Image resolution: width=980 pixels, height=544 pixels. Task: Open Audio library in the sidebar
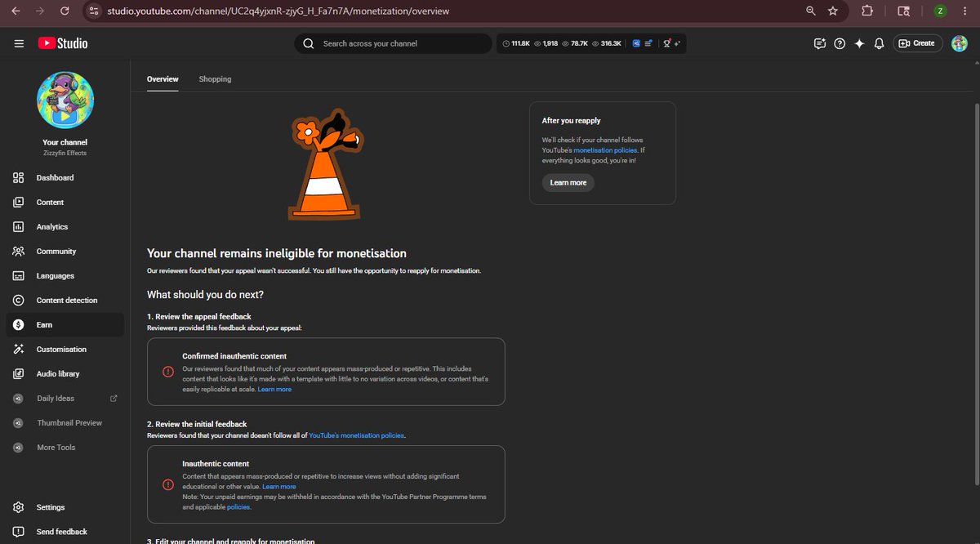click(x=65, y=373)
